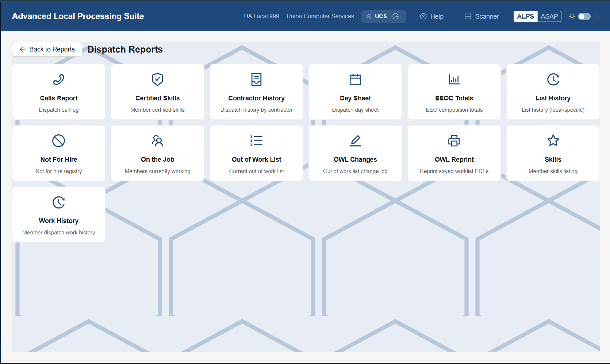Click 'Reprint saved worklist PDFs' text

[454, 171]
